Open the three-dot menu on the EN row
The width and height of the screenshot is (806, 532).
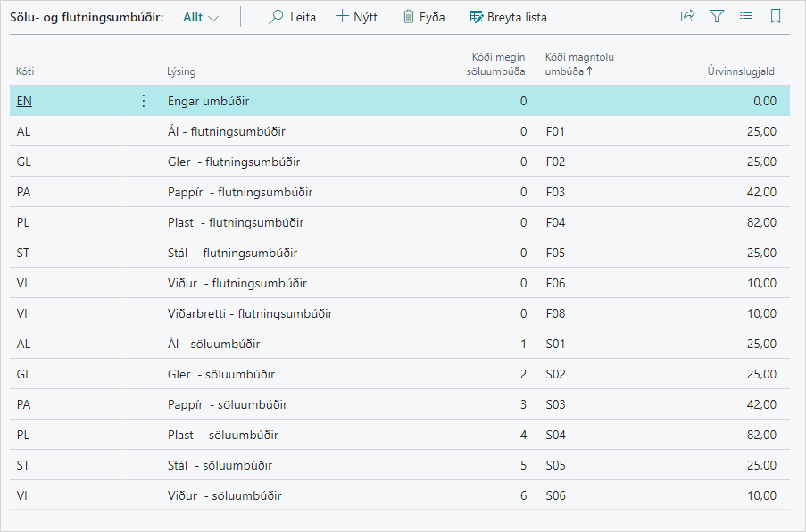point(144,101)
